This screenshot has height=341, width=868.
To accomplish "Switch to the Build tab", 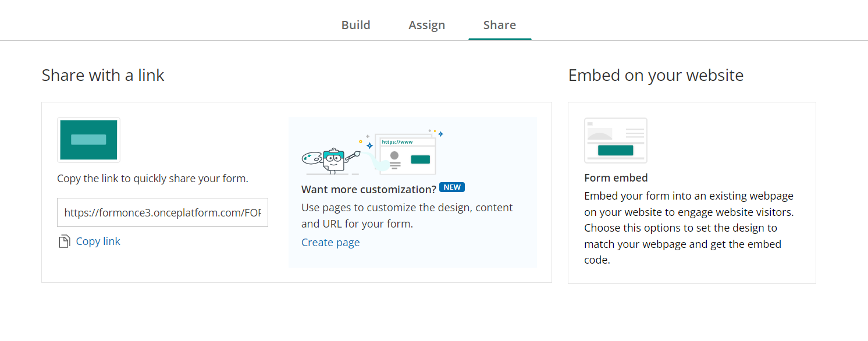I will pyautogui.click(x=355, y=25).
